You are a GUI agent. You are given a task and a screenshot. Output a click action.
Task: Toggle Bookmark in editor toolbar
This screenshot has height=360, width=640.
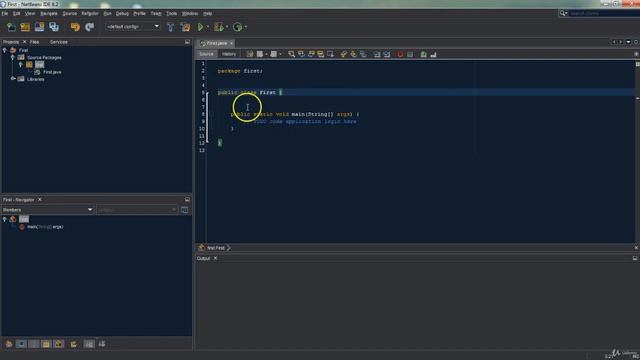pos(363,54)
